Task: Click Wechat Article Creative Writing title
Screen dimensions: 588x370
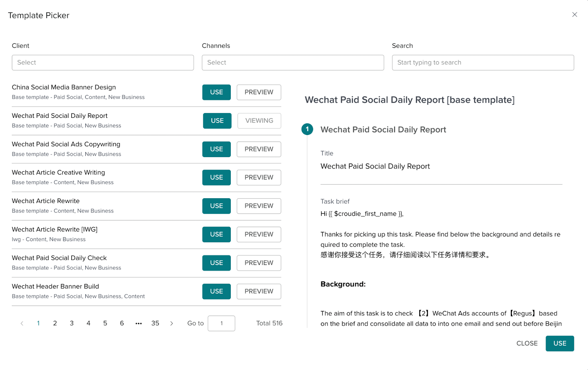Action: (x=58, y=173)
